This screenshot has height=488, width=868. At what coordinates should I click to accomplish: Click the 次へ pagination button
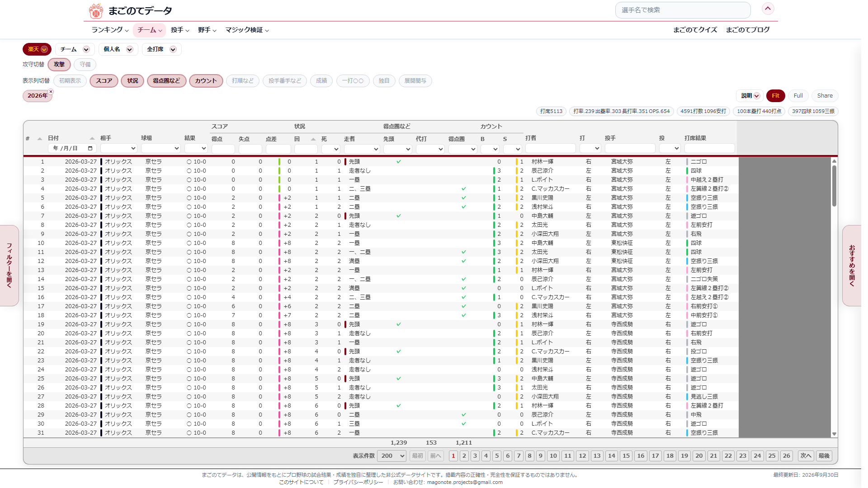click(806, 456)
